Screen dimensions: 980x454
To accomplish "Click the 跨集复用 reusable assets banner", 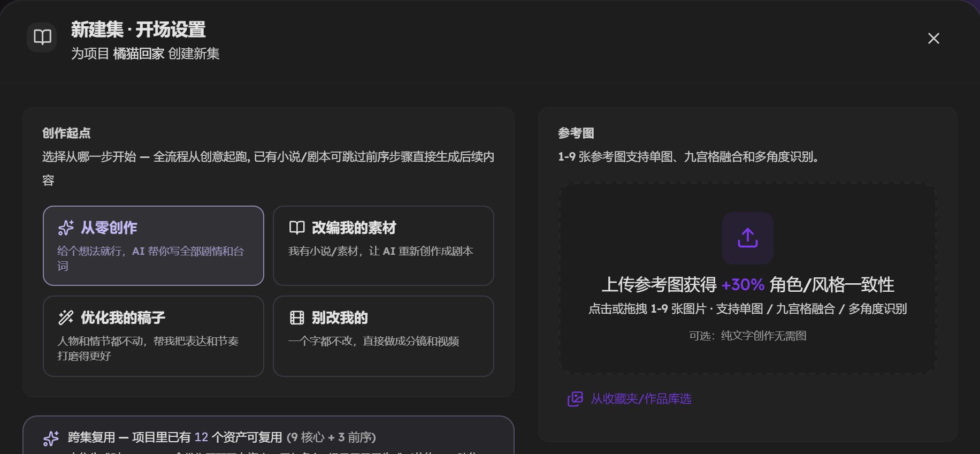I will [x=269, y=435].
